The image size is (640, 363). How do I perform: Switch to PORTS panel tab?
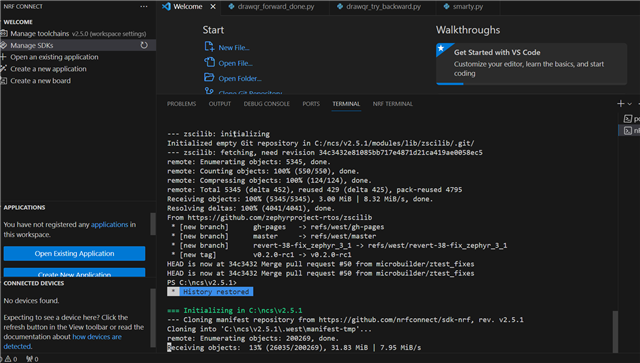pyautogui.click(x=311, y=104)
